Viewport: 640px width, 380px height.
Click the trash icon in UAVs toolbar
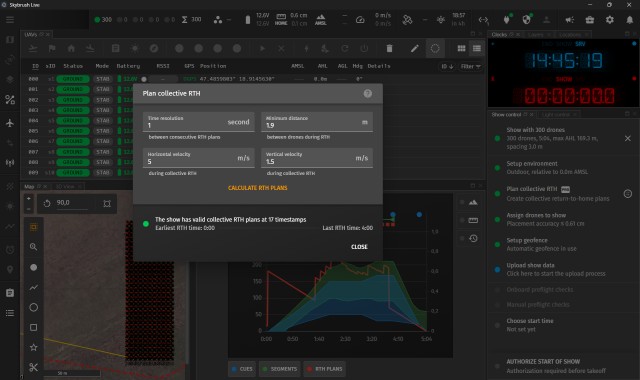coord(389,49)
